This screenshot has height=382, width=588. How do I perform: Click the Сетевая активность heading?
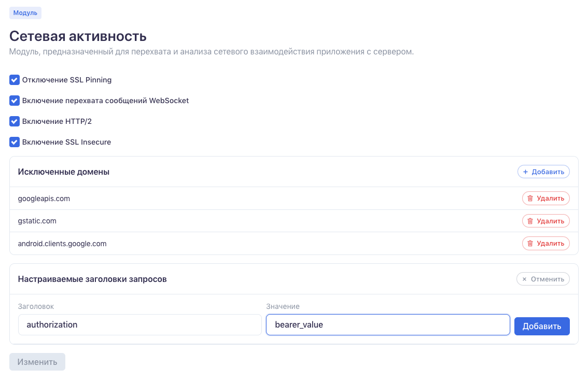78,36
